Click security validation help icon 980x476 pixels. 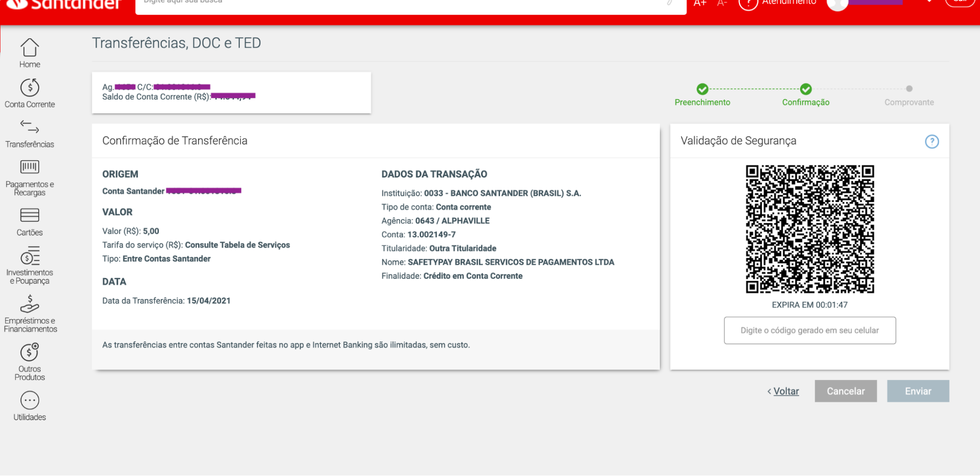pos(931,142)
